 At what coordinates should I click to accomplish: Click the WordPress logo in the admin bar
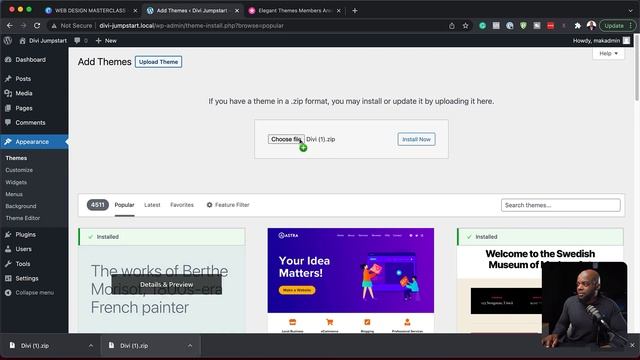[x=8, y=40]
